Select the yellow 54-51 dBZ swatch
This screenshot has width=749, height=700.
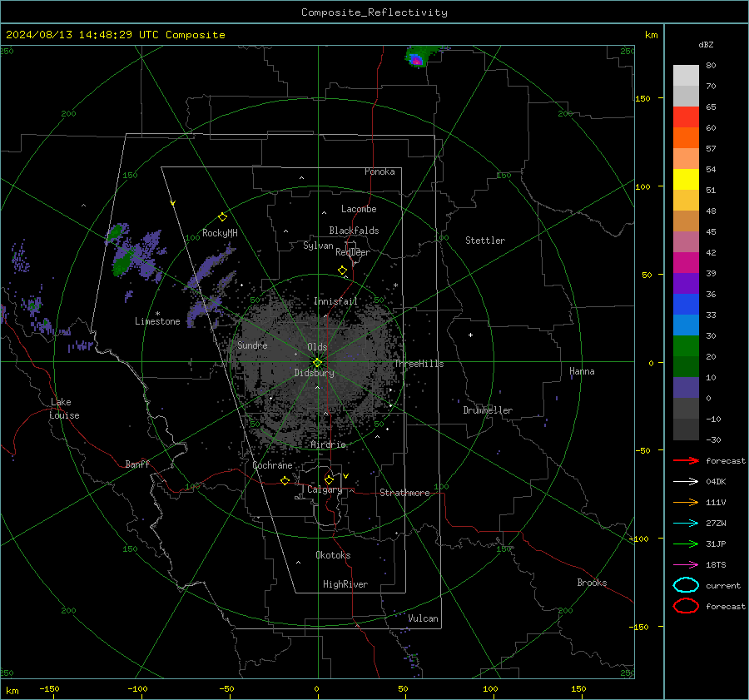point(686,180)
